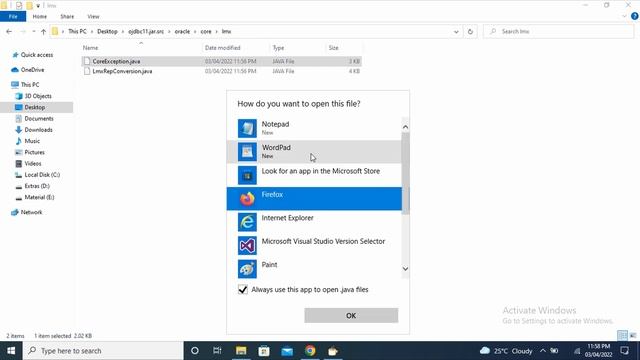This screenshot has height=360, width=640.
Task: Open Explorer help question mark icon
Action: [635, 16]
